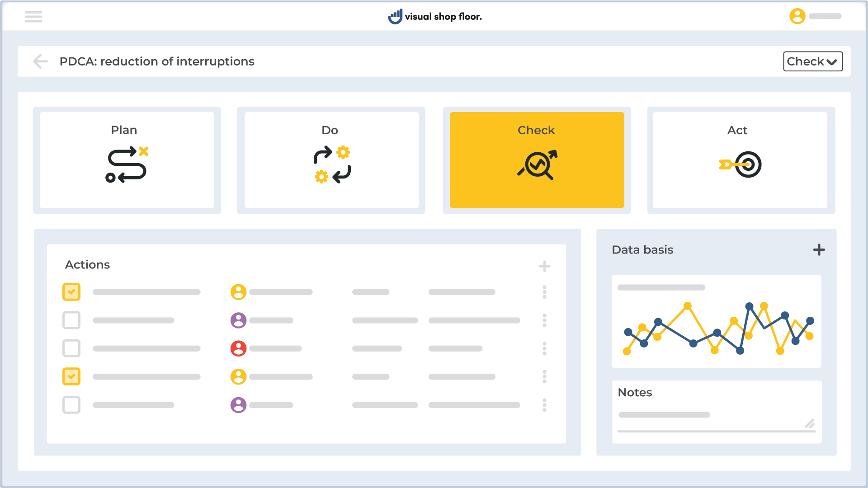
Task: Check the fifth action checkbox
Action: (71, 405)
